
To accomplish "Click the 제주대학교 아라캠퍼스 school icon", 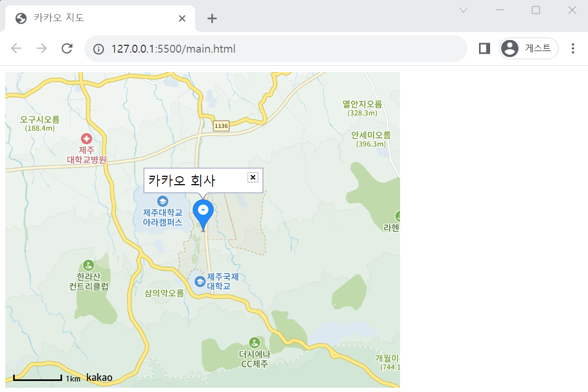I will 162,201.
